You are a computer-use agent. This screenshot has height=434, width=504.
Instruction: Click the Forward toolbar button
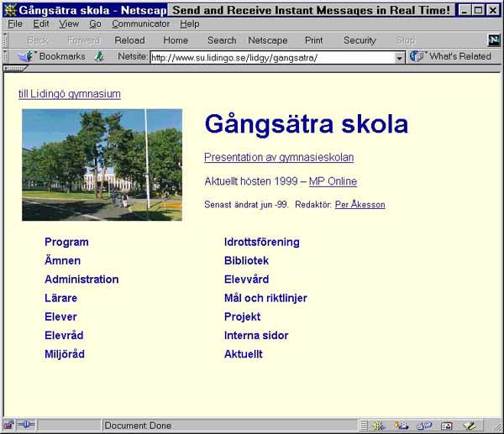83,40
